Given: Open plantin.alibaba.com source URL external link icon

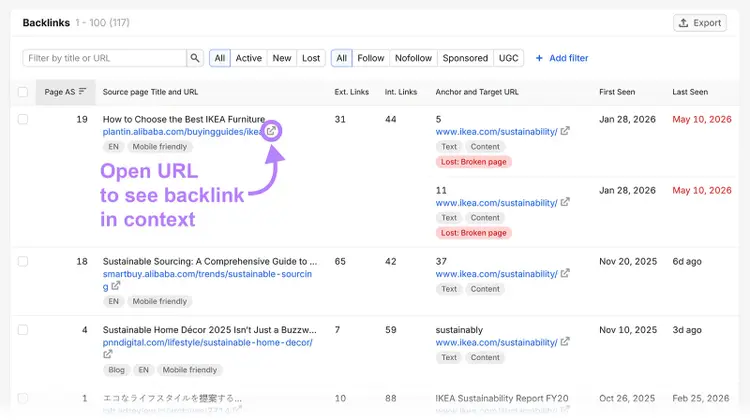Looking at the screenshot, I should coord(271,131).
